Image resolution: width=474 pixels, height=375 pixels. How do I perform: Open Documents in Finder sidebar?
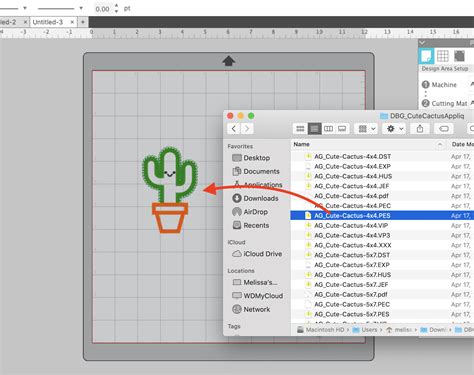256,171
